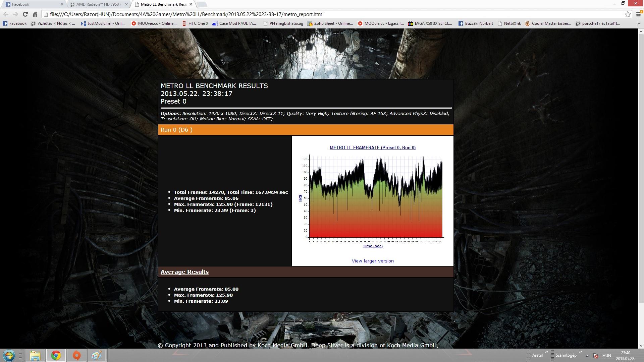Click the HUN language indicator

[606, 356]
